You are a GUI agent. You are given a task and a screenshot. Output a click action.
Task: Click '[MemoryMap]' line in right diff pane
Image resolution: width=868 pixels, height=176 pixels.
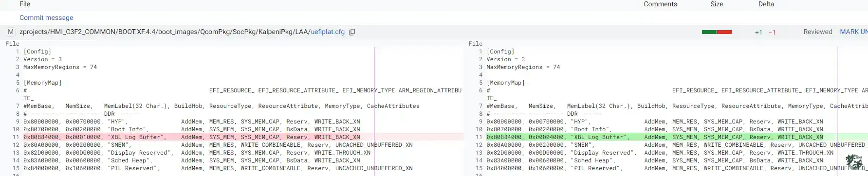tap(506, 83)
